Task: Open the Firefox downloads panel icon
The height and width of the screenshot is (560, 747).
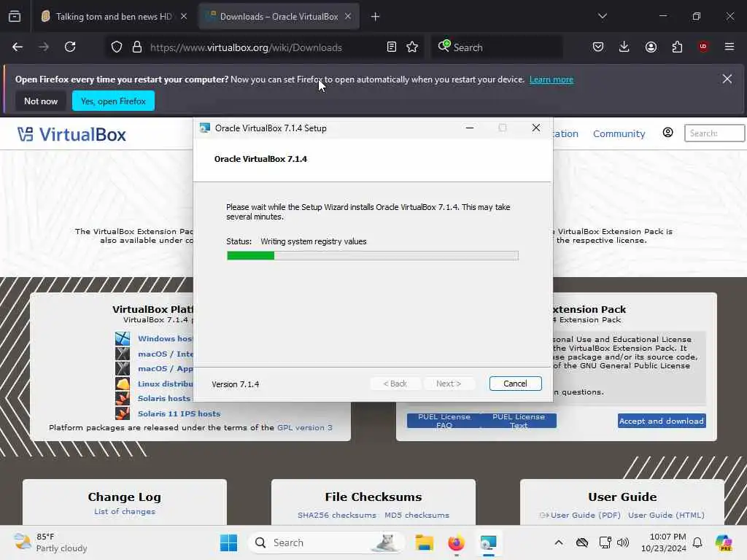Action: click(624, 47)
